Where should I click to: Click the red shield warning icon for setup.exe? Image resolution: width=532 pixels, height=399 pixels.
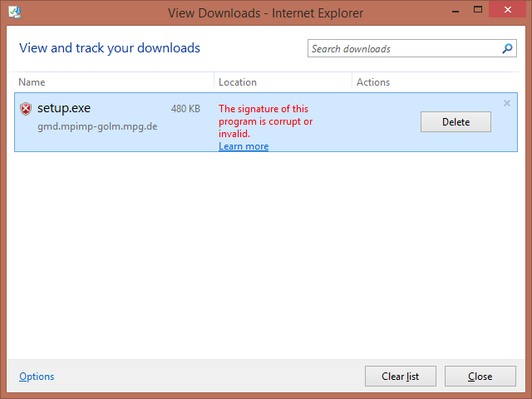[x=26, y=109]
